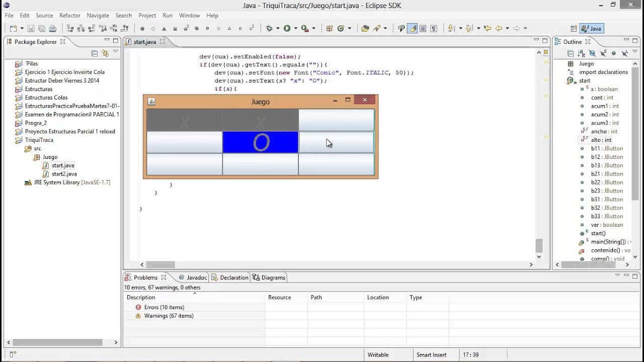Open the Package Explorer view menu triangle
The width and height of the screenshot is (644, 362).
(x=115, y=51)
